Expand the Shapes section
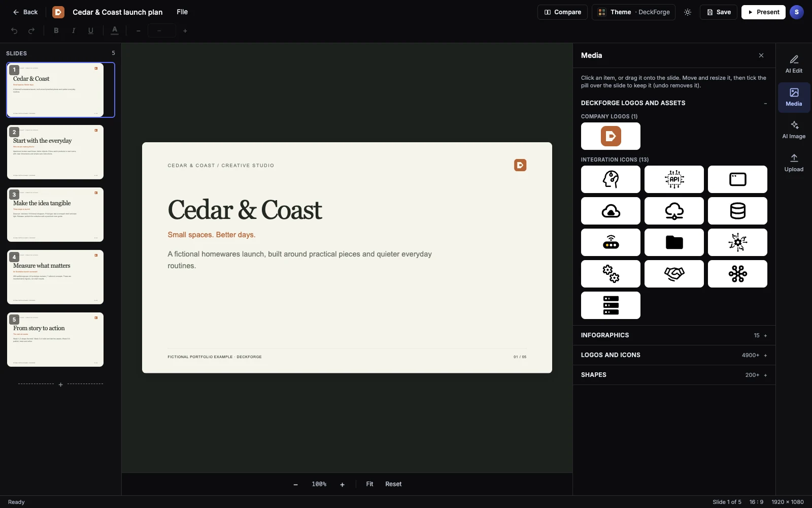The image size is (812, 508). point(674,375)
